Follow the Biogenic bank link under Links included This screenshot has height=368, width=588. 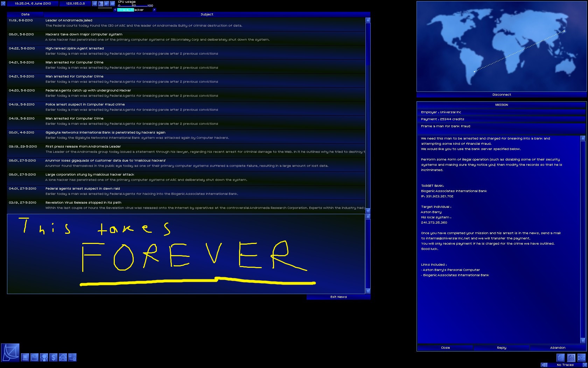455,275
